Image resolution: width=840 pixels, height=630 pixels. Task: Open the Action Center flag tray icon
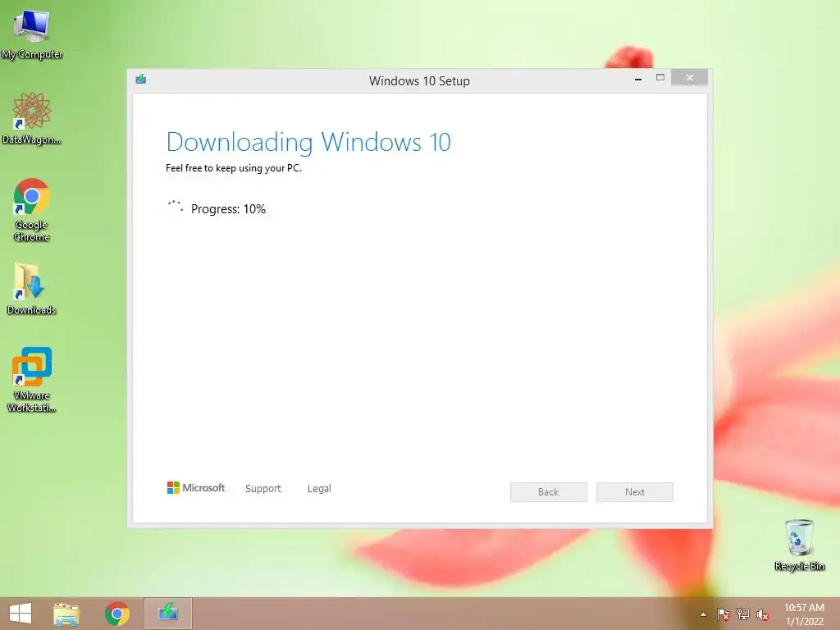(x=723, y=614)
